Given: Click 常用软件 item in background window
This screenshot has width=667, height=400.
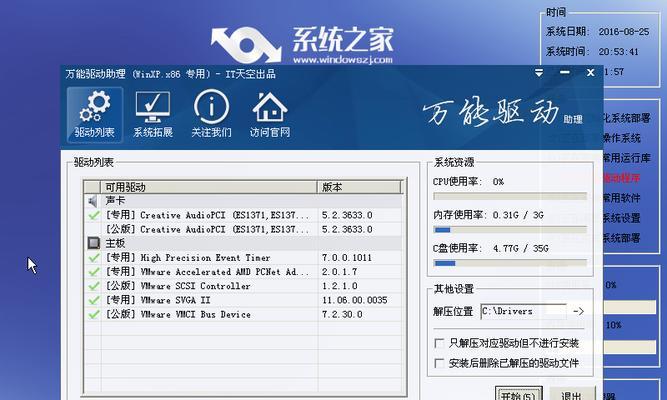Looking at the screenshot, I should pyautogui.click(x=621, y=198).
